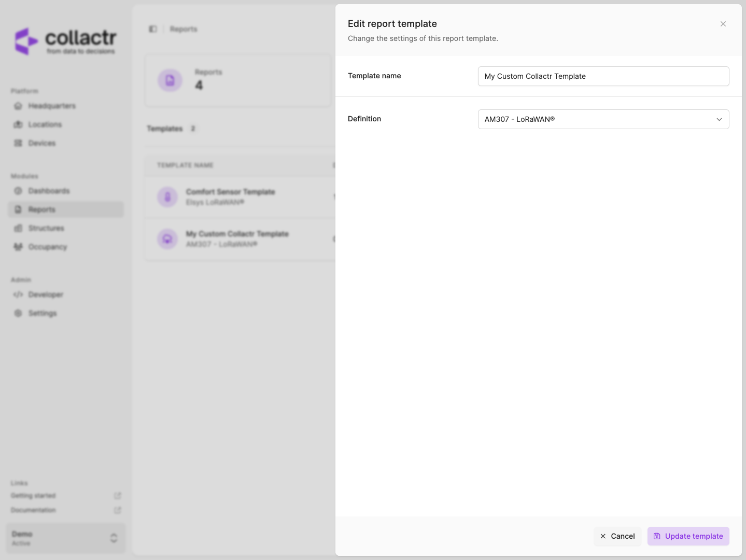The image size is (746, 560).
Task: Click the Comfort Sensor Template icon
Action: coord(167,197)
